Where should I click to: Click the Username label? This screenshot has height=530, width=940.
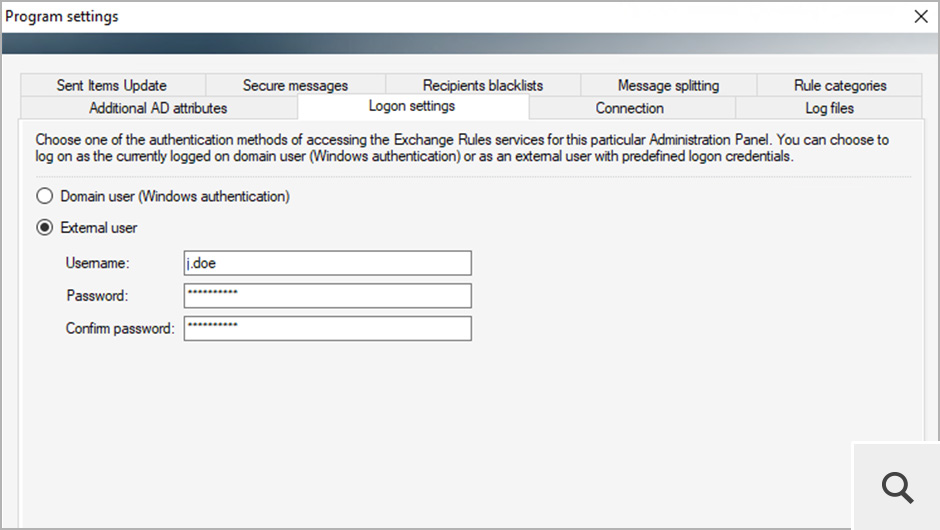click(x=97, y=263)
